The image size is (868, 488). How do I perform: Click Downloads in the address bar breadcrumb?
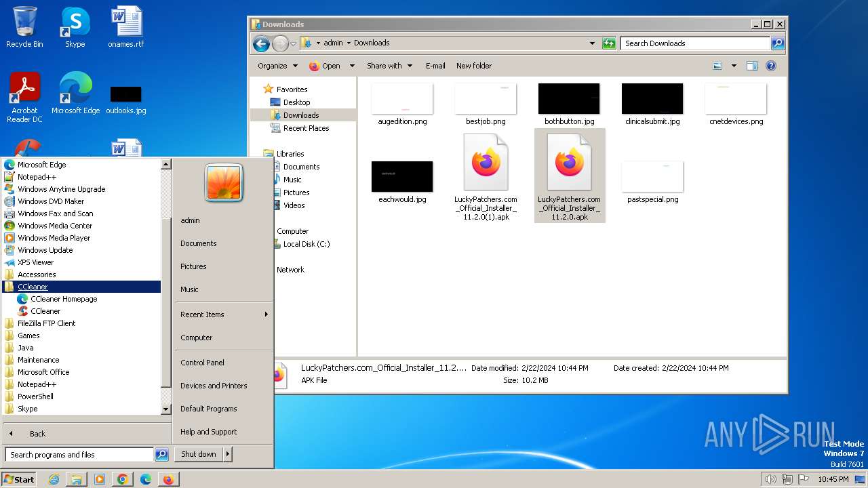[372, 43]
